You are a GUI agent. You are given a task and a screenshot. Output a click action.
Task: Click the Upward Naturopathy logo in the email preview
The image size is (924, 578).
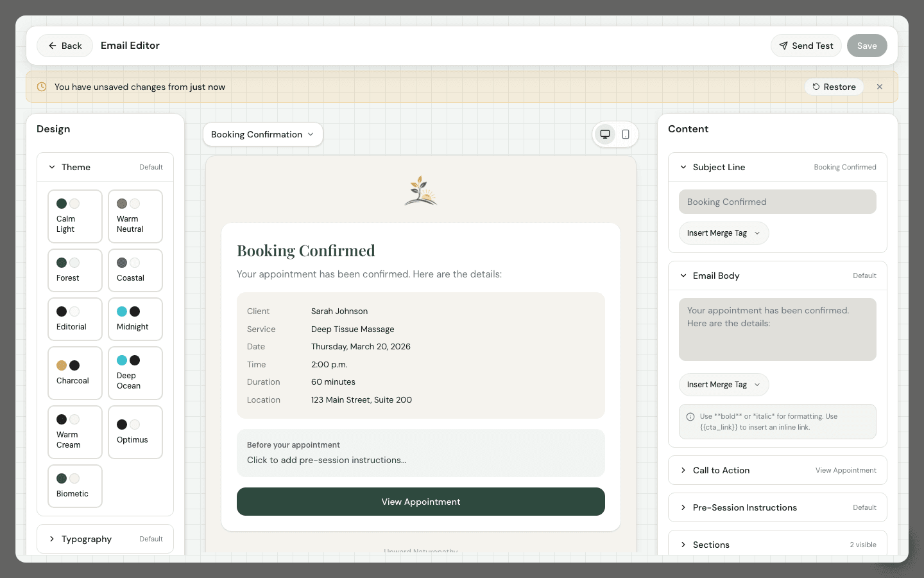pos(420,190)
